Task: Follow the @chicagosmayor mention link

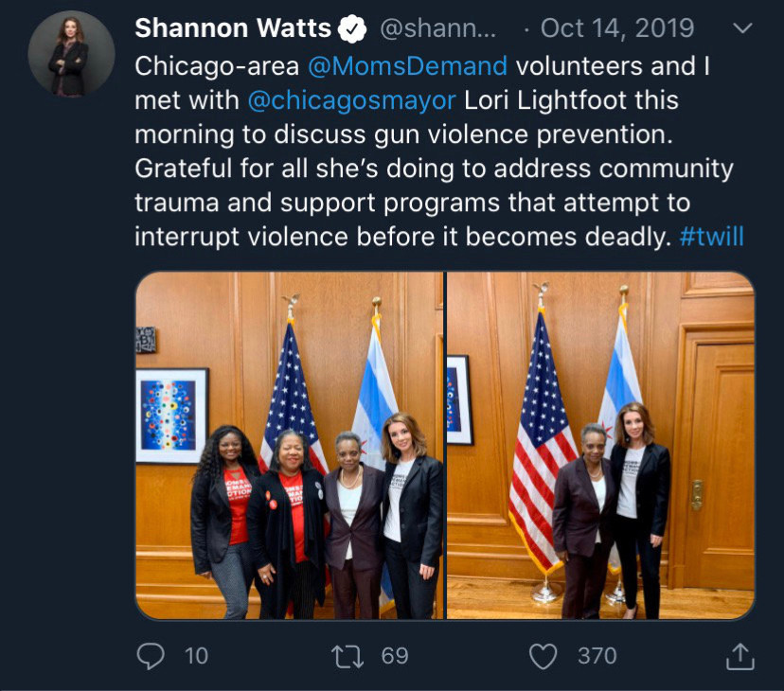Action: 352,100
